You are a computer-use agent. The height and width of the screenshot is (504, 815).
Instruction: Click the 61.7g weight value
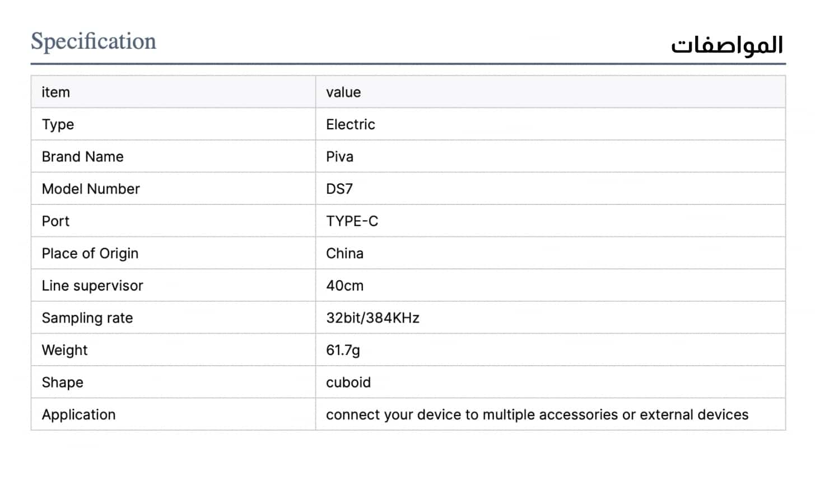pyautogui.click(x=343, y=350)
